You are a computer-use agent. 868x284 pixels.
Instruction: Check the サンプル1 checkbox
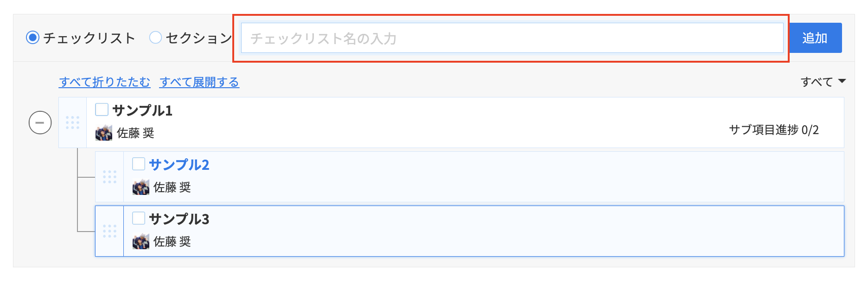point(102,110)
